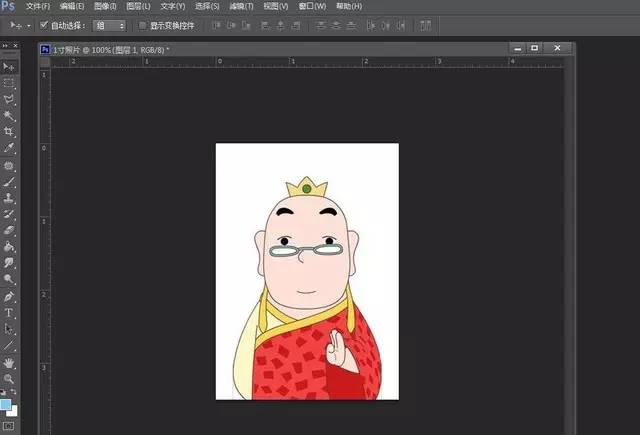Viewport: 640px width, 435px height.
Task: Maximize the document window
Action: click(x=534, y=48)
